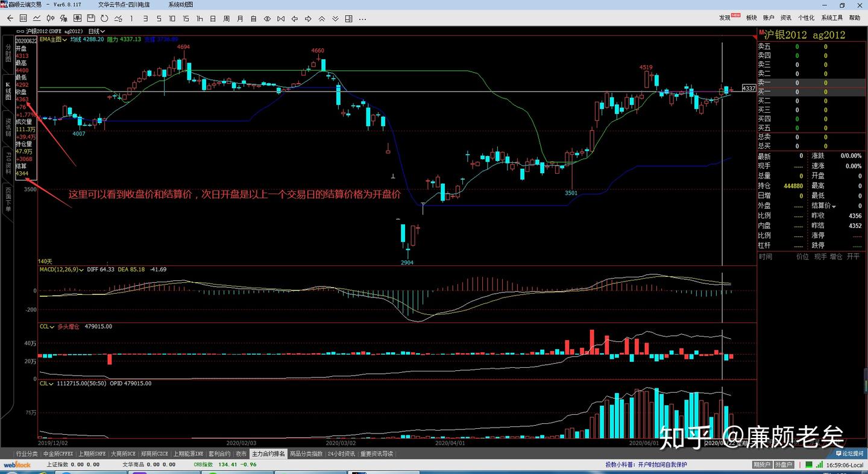Switch to 资讯链 side tab

[x=8, y=127]
